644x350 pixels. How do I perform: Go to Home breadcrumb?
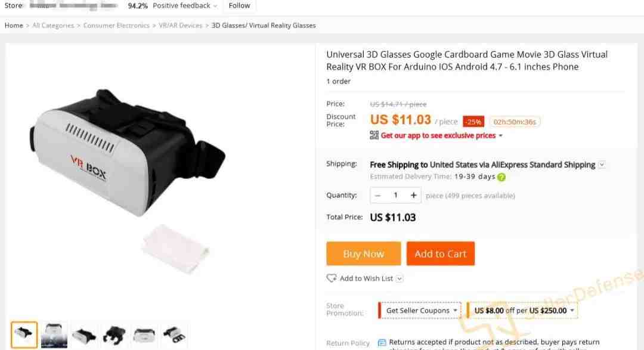tap(14, 26)
